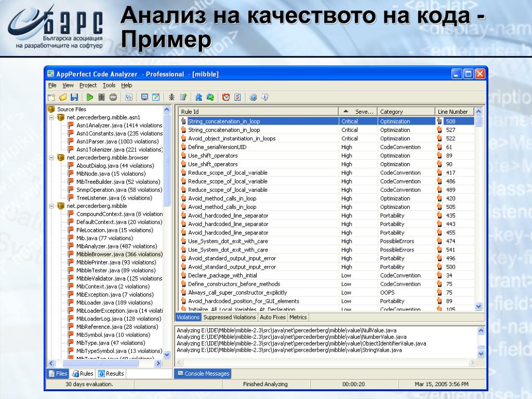This screenshot has width=532, height=399.
Task: Click the blue puzzle piece toolbar icon
Action: [199, 97]
